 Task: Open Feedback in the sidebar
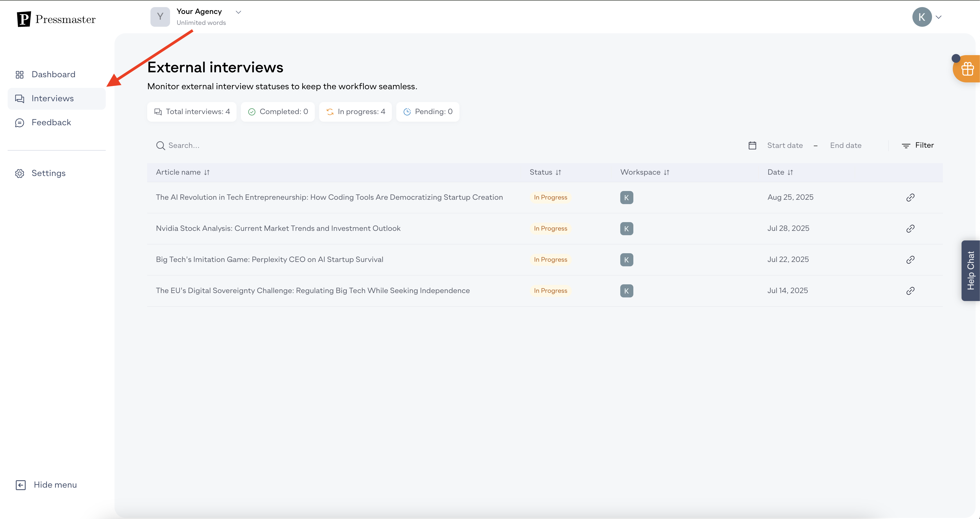(51, 122)
